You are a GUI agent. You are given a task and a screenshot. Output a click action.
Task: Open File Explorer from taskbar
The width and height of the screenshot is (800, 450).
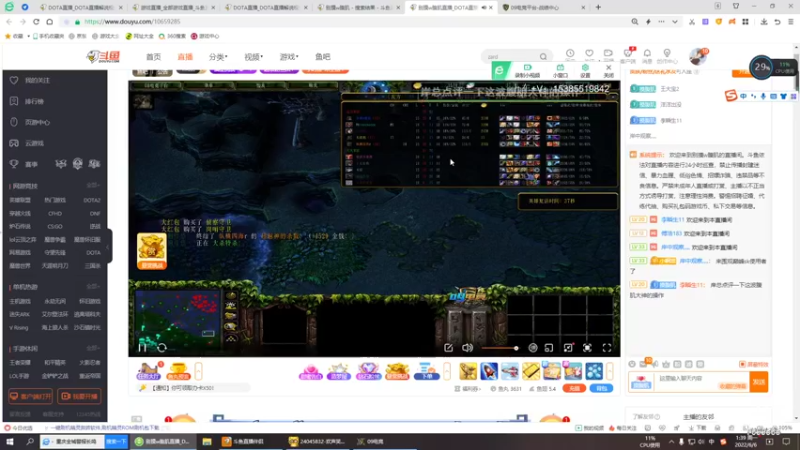tap(207, 441)
